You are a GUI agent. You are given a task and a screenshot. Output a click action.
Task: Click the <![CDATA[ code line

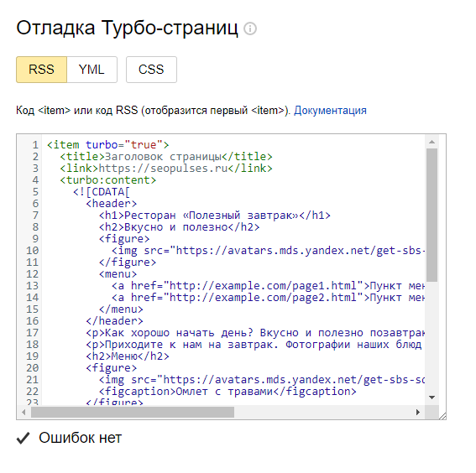point(102,192)
